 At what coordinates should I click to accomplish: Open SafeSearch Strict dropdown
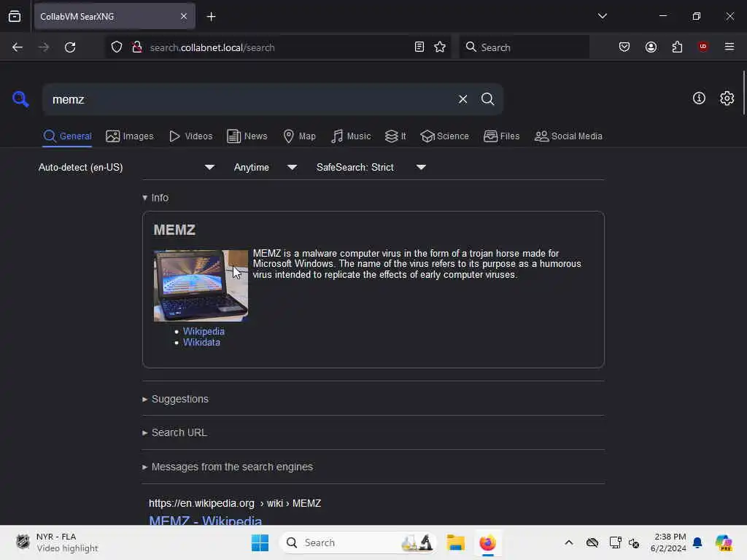click(x=371, y=167)
